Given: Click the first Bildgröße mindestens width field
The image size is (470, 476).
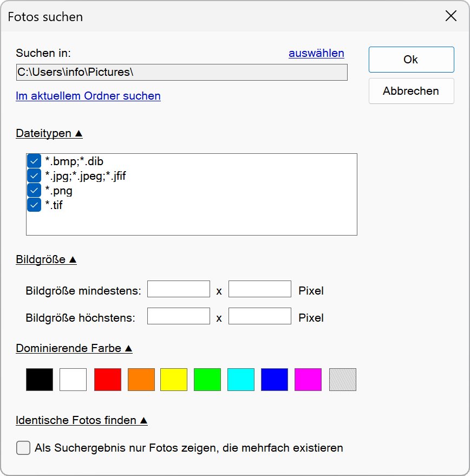Looking at the screenshot, I should 178,289.
